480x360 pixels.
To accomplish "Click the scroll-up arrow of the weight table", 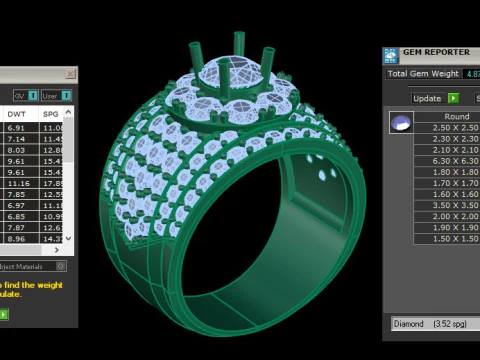I will (x=68, y=112).
